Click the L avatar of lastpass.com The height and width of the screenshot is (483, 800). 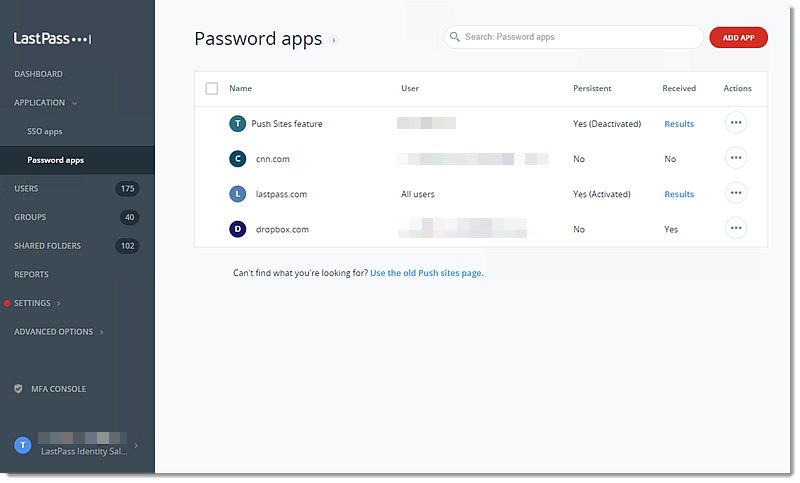(x=237, y=194)
